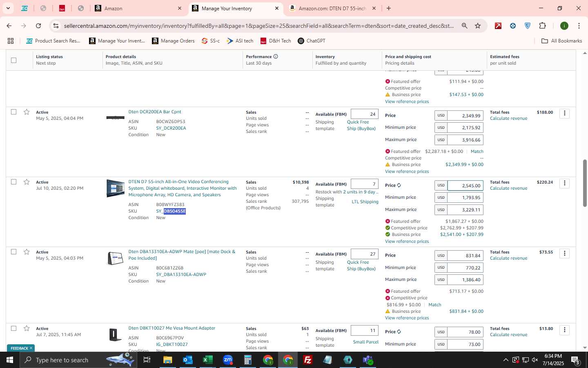The image size is (588, 368).
Task: Open Product Search Res... bookmark
Action: [53, 41]
